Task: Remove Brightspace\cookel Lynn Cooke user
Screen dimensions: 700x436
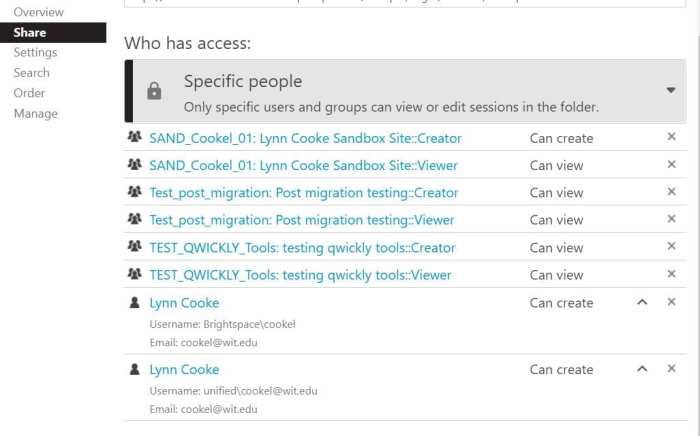Action: pos(671,302)
